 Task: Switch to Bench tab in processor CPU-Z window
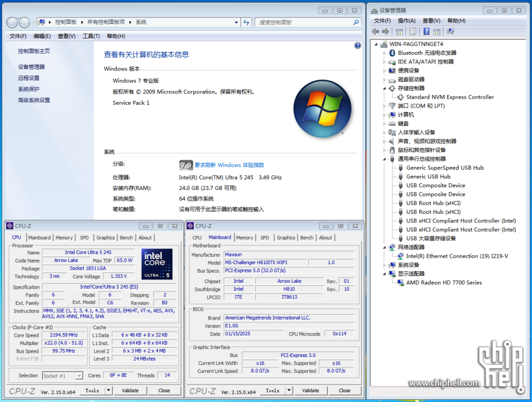[x=126, y=238]
